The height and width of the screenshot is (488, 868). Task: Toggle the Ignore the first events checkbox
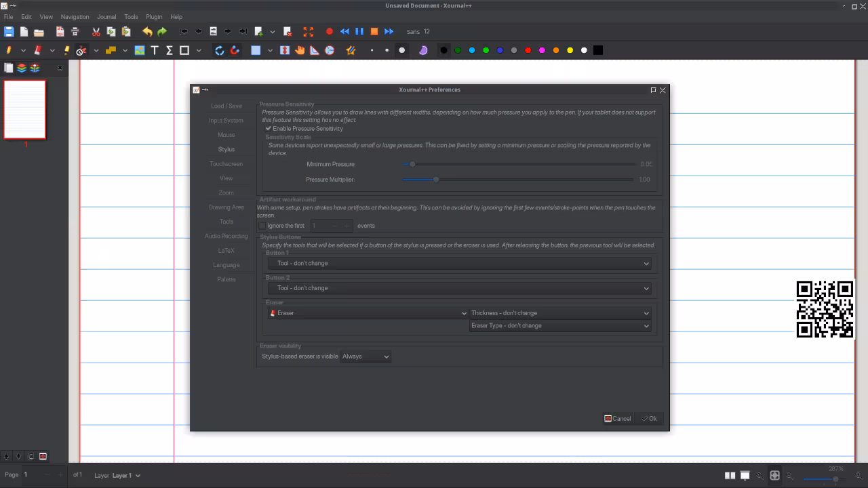(x=262, y=226)
